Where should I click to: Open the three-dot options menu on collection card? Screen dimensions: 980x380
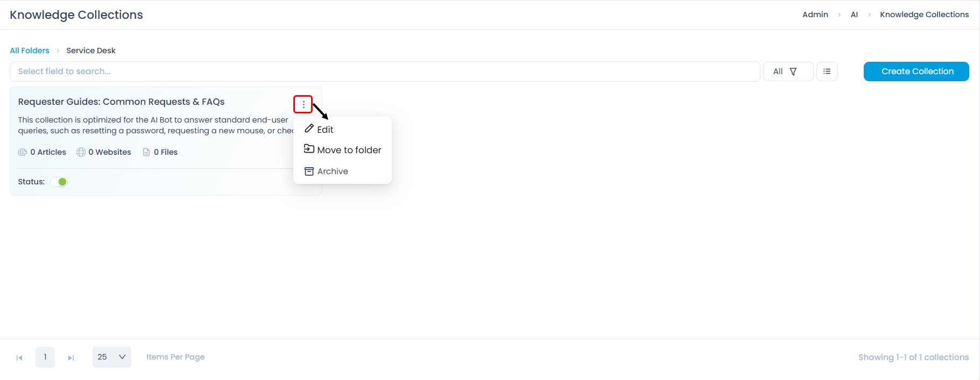[304, 104]
